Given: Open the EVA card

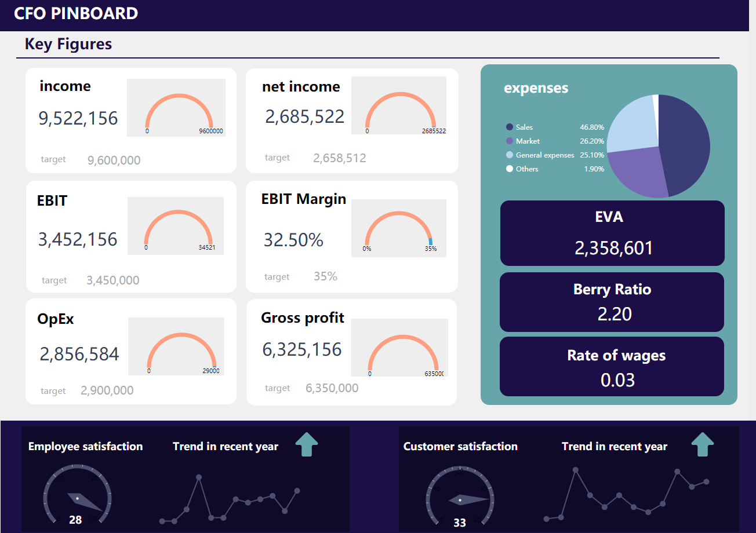Looking at the screenshot, I should pyautogui.click(x=612, y=233).
